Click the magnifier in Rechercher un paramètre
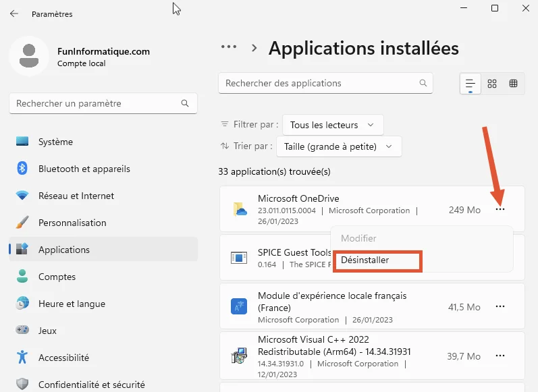This screenshot has height=392, width=538. (x=185, y=104)
